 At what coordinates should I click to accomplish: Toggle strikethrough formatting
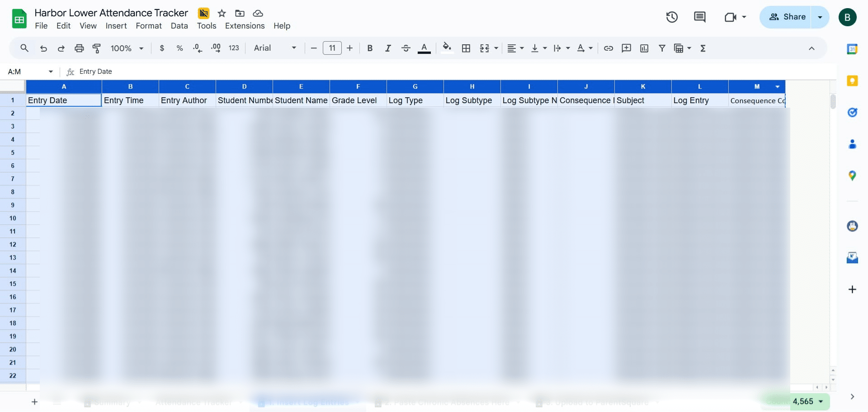point(406,48)
